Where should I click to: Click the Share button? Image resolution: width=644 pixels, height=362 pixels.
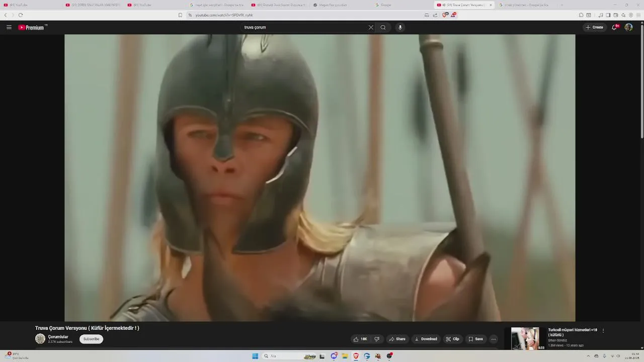397,339
